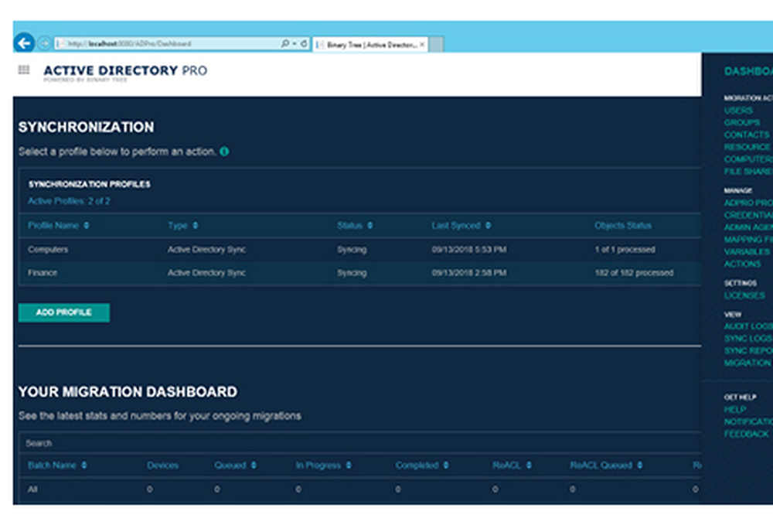Click the Add Profile button
Viewport: 773px width, 532px height.
point(64,312)
